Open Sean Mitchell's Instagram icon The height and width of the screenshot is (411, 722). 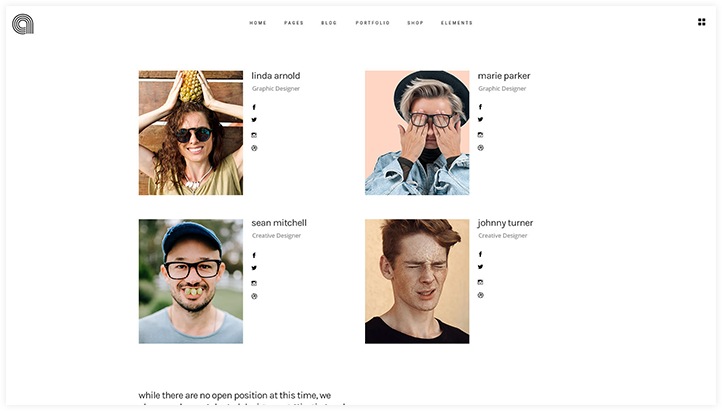[254, 284]
